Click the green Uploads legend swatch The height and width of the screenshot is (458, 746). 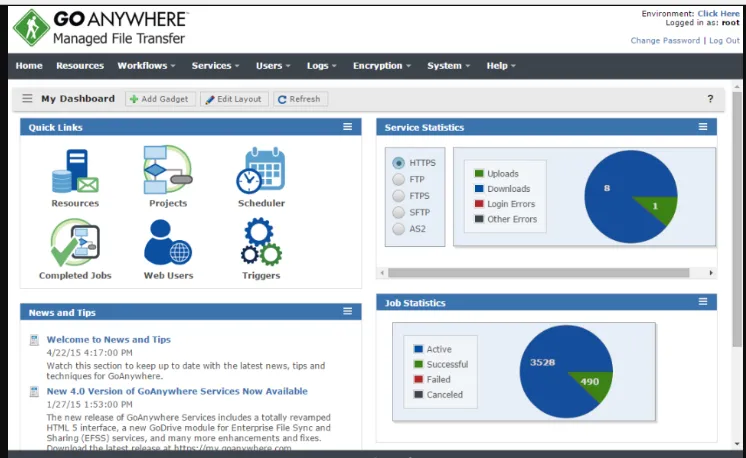point(479,174)
